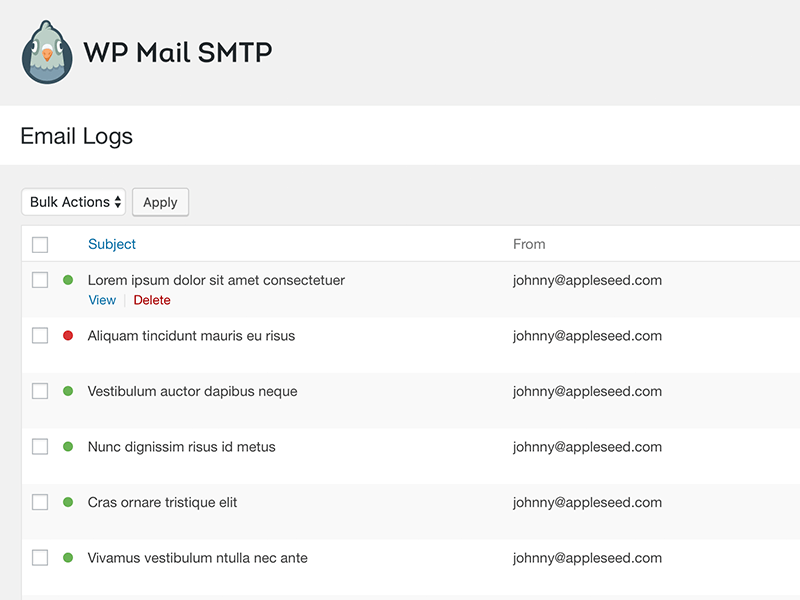
Task: Delete the Lorem ipsum email log
Action: coord(152,300)
